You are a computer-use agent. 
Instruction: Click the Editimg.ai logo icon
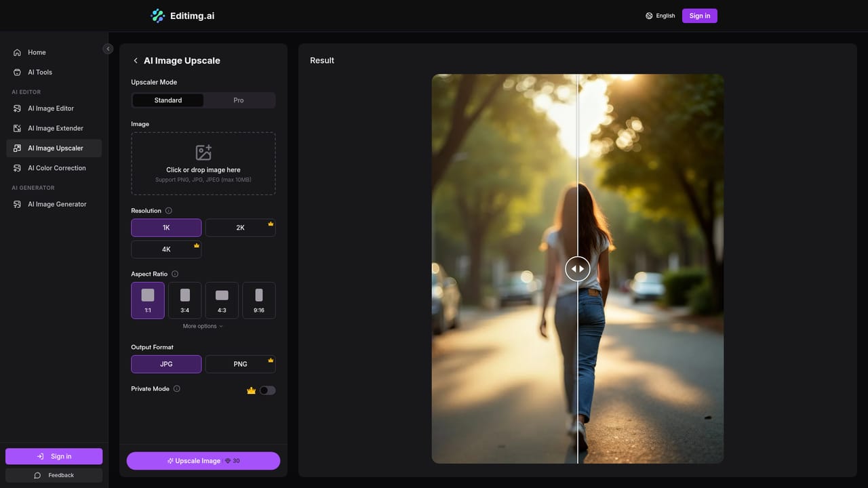157,16
